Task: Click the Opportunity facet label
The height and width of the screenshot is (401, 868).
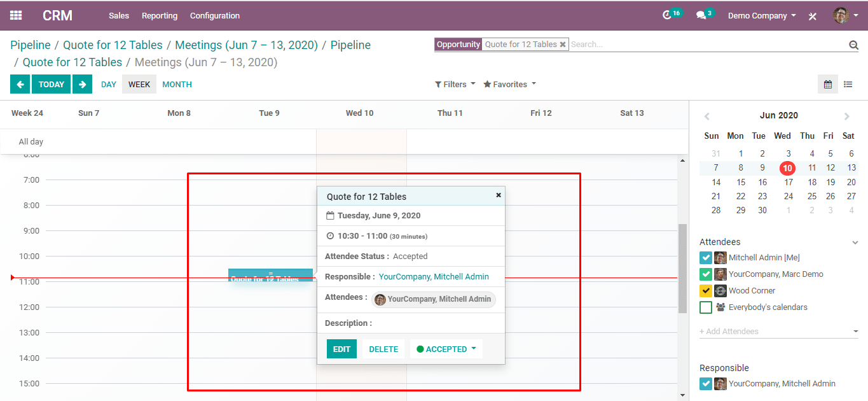Action: pos(458,45)
